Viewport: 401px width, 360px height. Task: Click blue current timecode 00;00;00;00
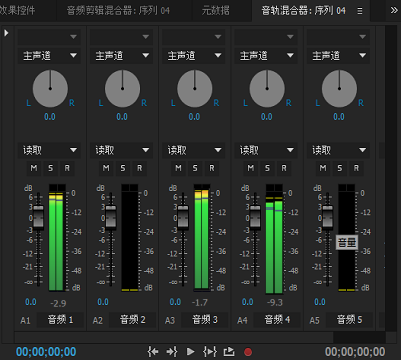click(x=46, y=352)
